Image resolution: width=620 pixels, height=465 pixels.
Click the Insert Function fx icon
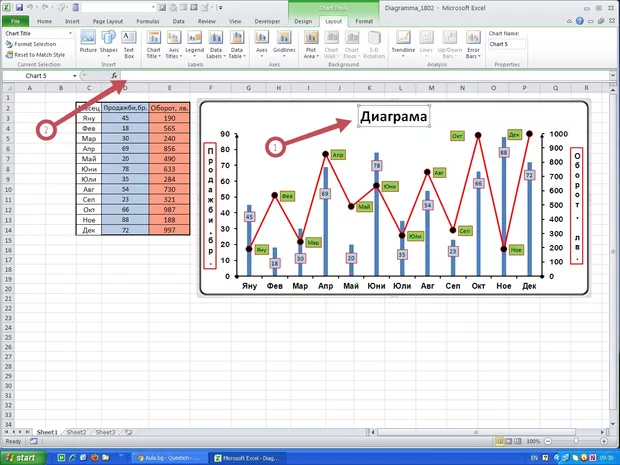116,76
